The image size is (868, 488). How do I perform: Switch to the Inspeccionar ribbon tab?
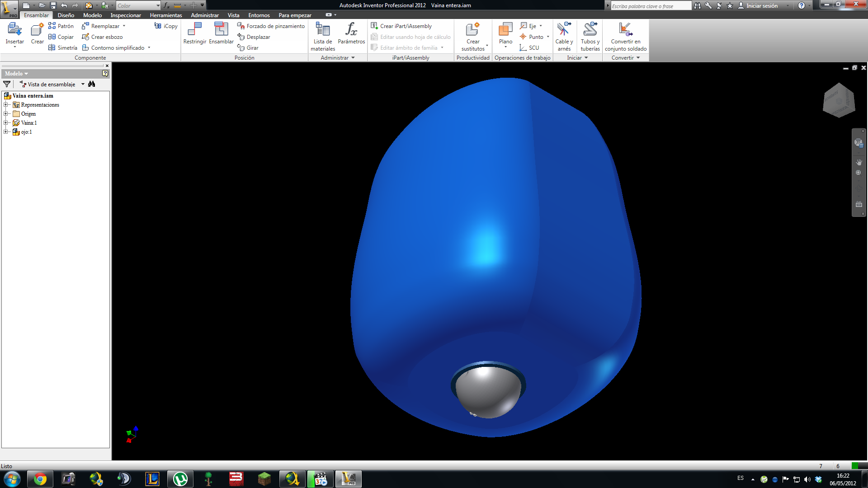click(126, 15)
